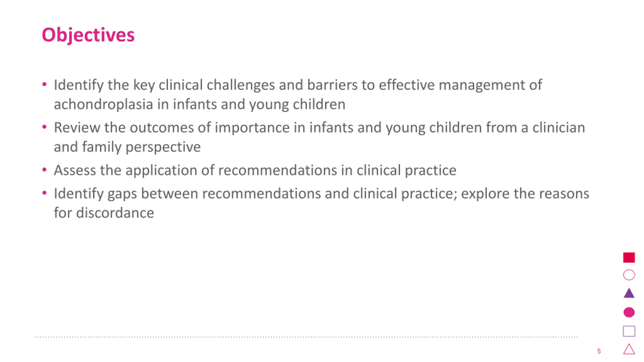Click the word 'achondroplasia'

103,104
